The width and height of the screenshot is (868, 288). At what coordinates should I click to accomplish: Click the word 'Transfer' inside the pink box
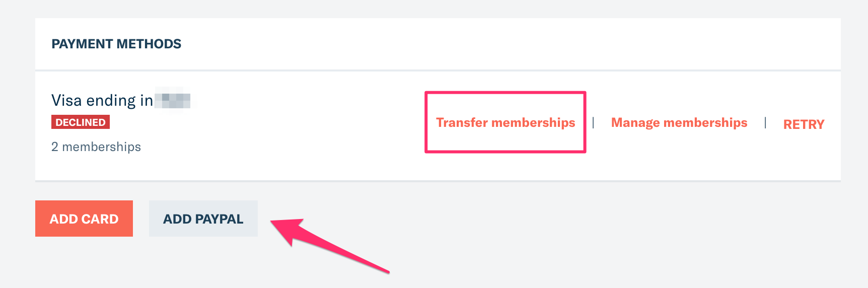(462, 123)
